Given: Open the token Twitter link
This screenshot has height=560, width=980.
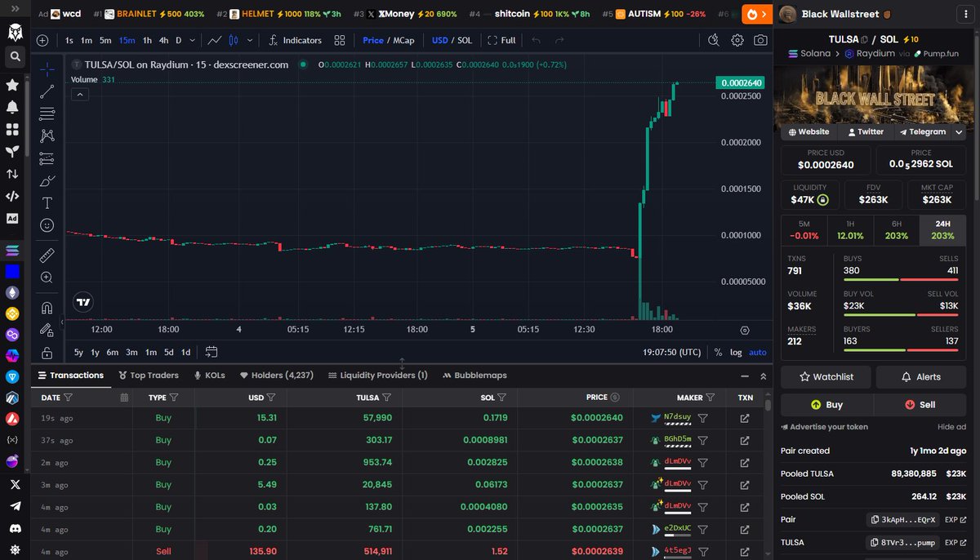Looking at the screenshot, I should point(866,131).
